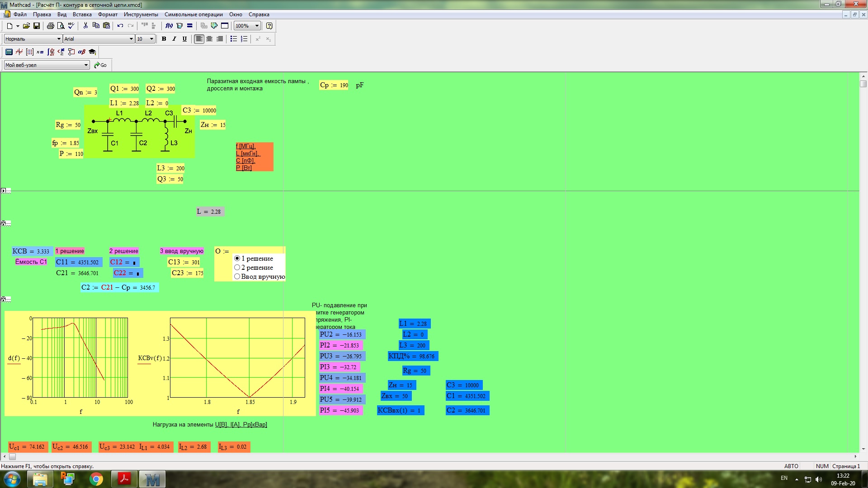Select the '2 решение' radio button
The width and height of the screenshot is (868, 488).
click(237, 267)
